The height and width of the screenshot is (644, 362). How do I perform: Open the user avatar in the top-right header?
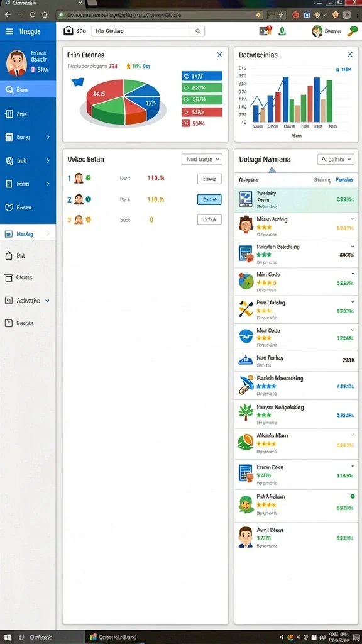pos(317,31)
